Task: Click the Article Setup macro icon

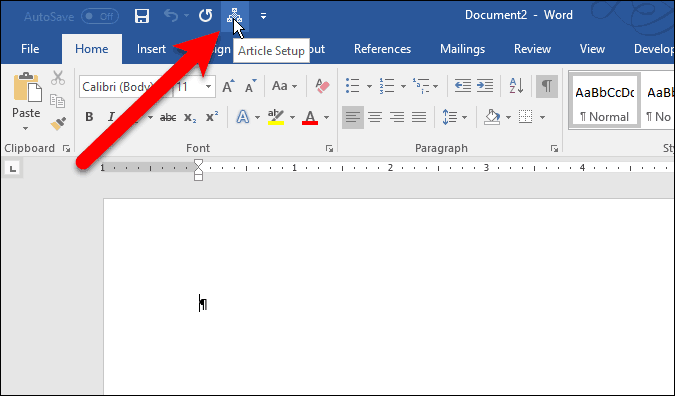Action: (x=235, y=16)
